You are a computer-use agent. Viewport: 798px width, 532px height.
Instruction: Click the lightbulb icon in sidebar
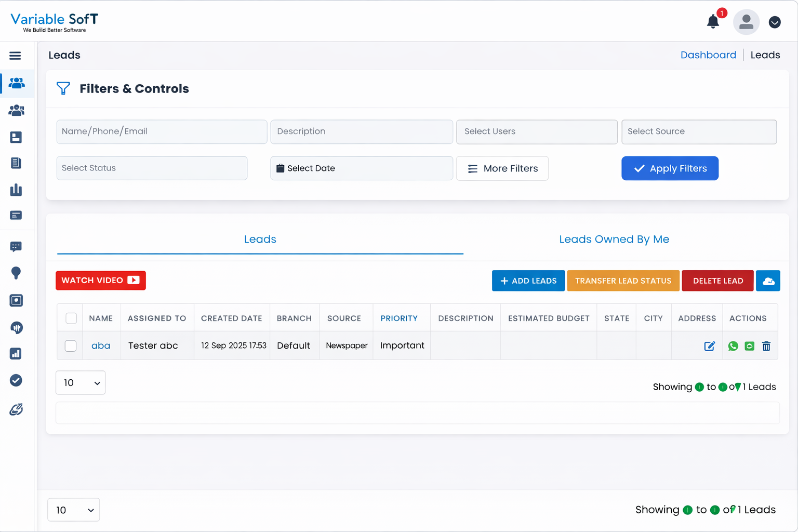tap(16, 273)
